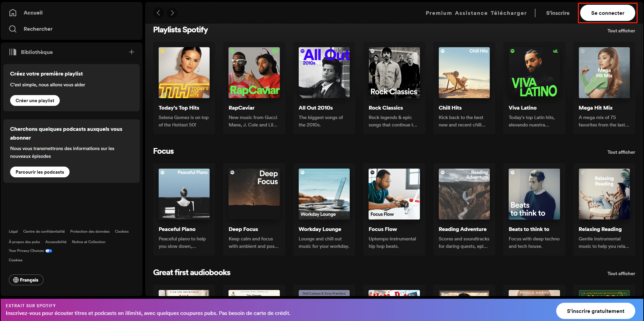The height and width of the screenshot is (321, 644).
Task: Click Parcourir les podcasts button
Action: pyautogui.click(x=40, y=172)
